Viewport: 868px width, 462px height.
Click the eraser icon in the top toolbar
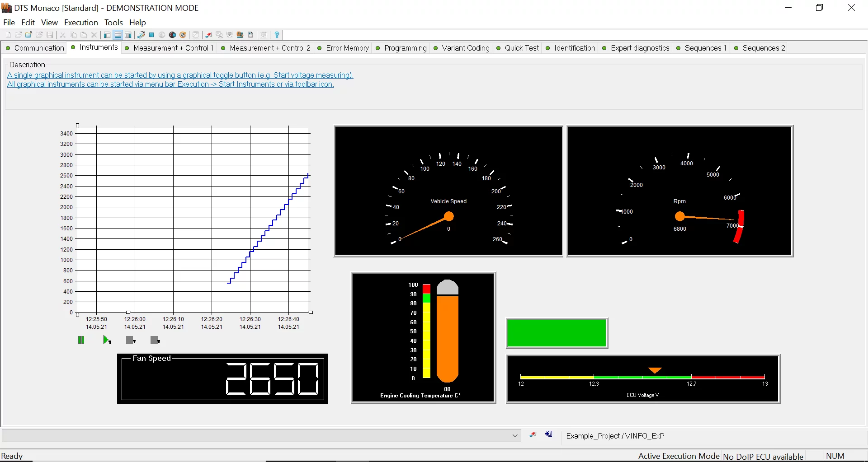pos(208,35)
